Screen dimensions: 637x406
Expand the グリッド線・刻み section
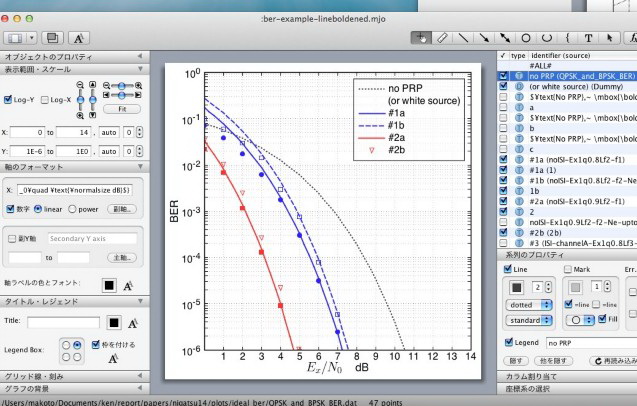point(139,376)
